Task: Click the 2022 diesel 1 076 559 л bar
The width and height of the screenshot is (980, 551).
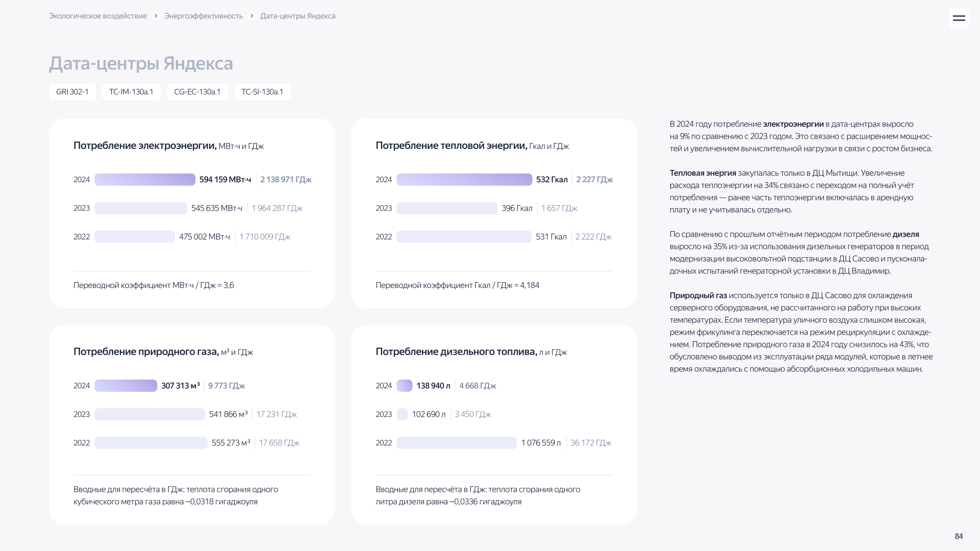Action: [x=457, y=443]
